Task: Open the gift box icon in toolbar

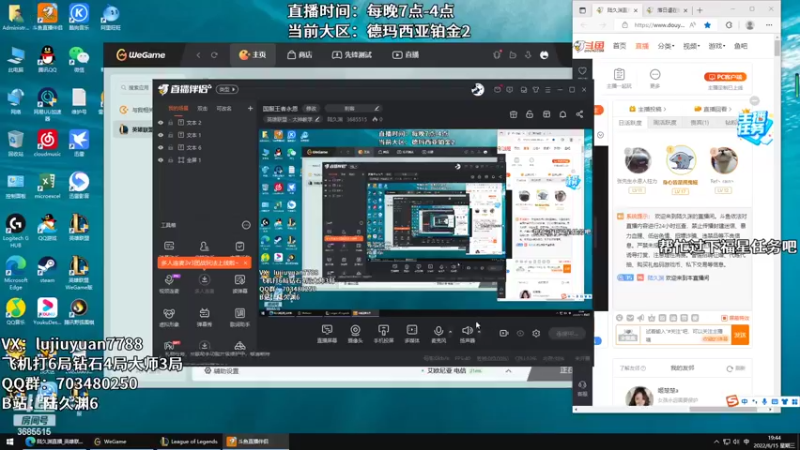Action: coord(513,114)
